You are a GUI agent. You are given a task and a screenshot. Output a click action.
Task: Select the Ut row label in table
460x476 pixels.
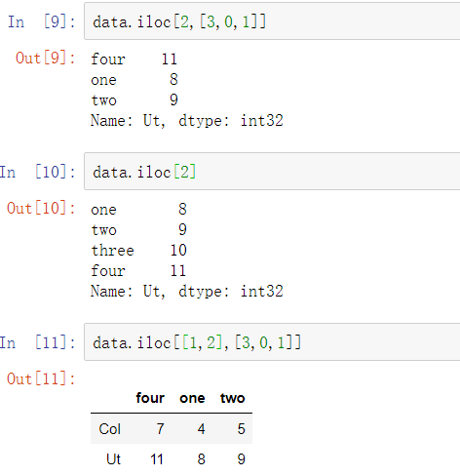[113, 459]
